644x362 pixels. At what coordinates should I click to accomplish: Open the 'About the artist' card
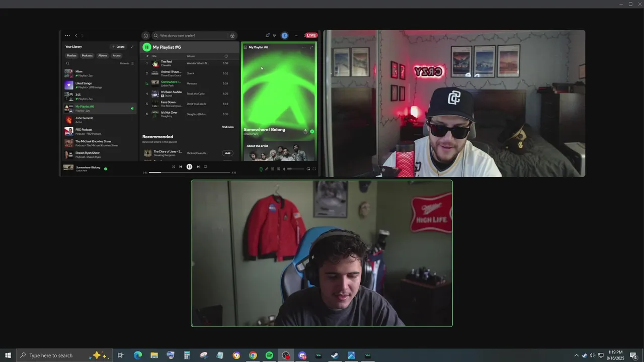[x=279, y=152]
